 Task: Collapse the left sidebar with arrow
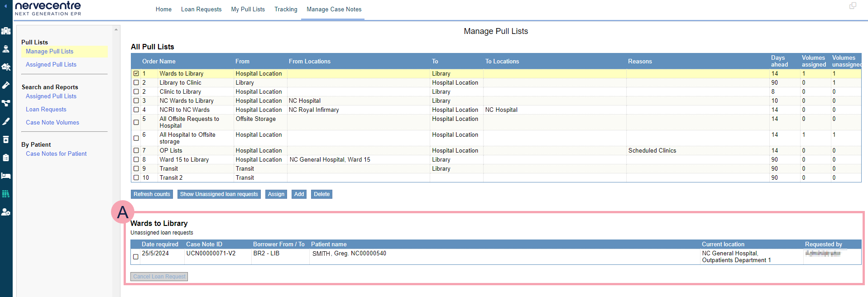[x=5, y=6]
